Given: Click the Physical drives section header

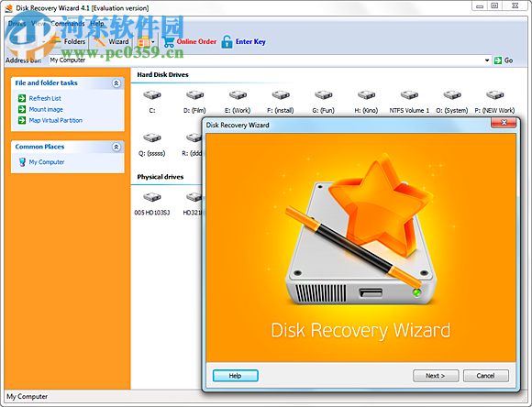Looking at the screenshot, I should click(161, 177).
